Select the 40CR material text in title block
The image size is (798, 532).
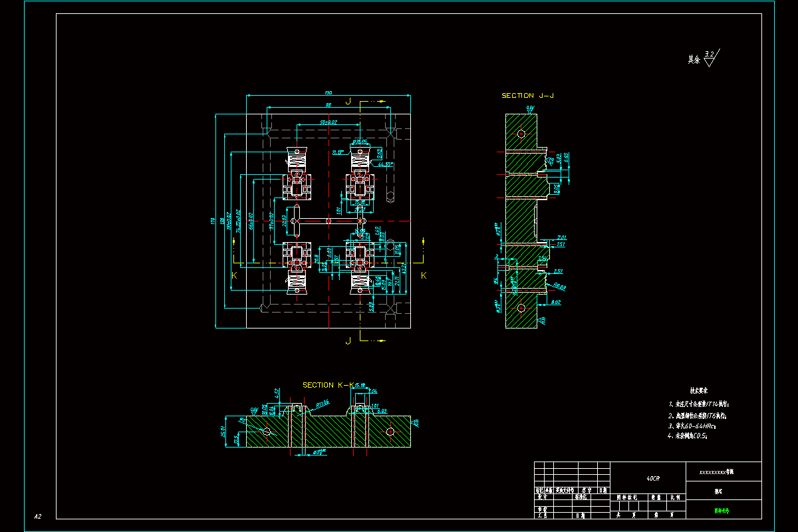[653, 479]
